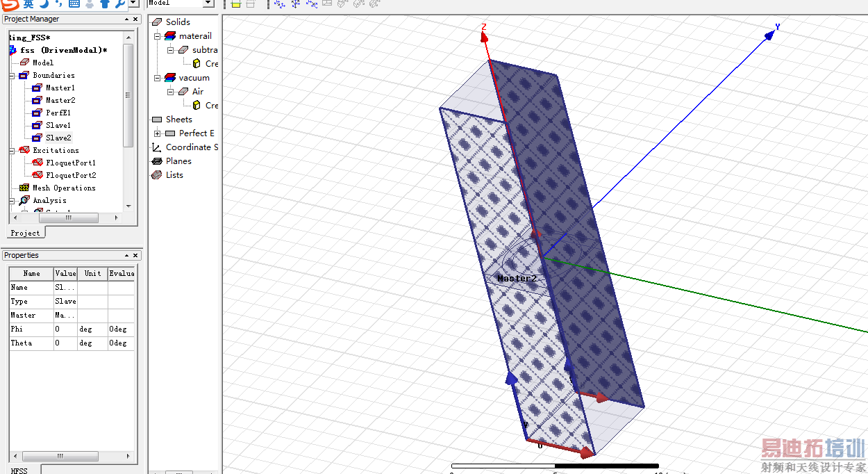
Task: Open the IME wrench settings icon
Action: click(x=119, y=3)
